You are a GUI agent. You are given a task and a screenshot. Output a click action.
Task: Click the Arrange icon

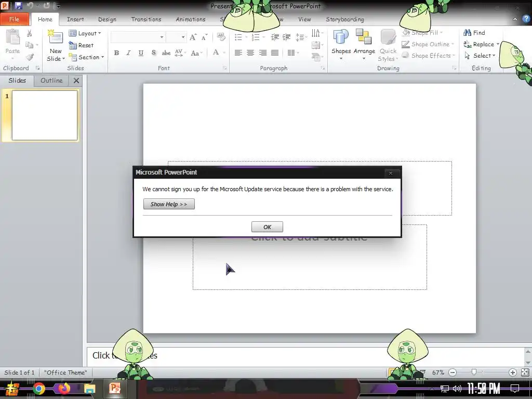click(364, 37)
